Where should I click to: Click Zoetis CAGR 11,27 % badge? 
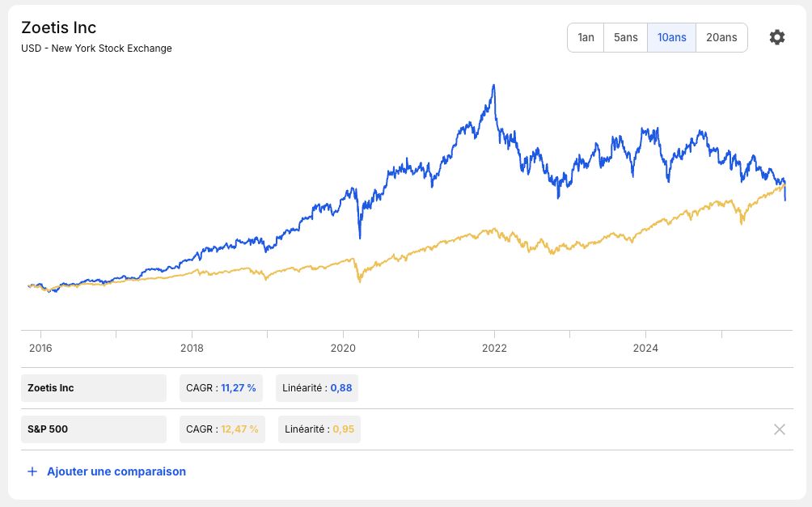click(x=221, y=388)
